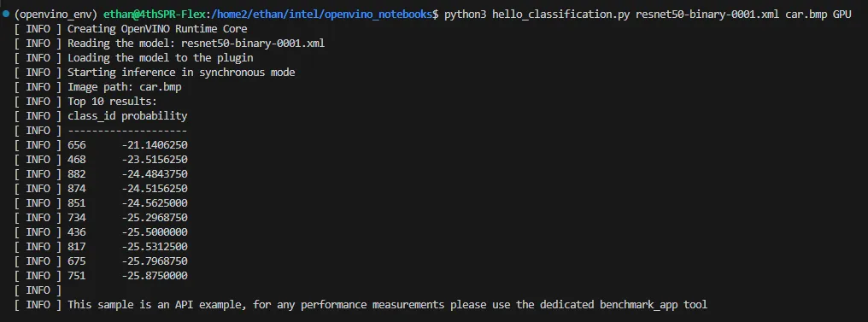This screenshot has width=868, height=322.
Task: Click the blue command status dot
Action: [5, 14]
